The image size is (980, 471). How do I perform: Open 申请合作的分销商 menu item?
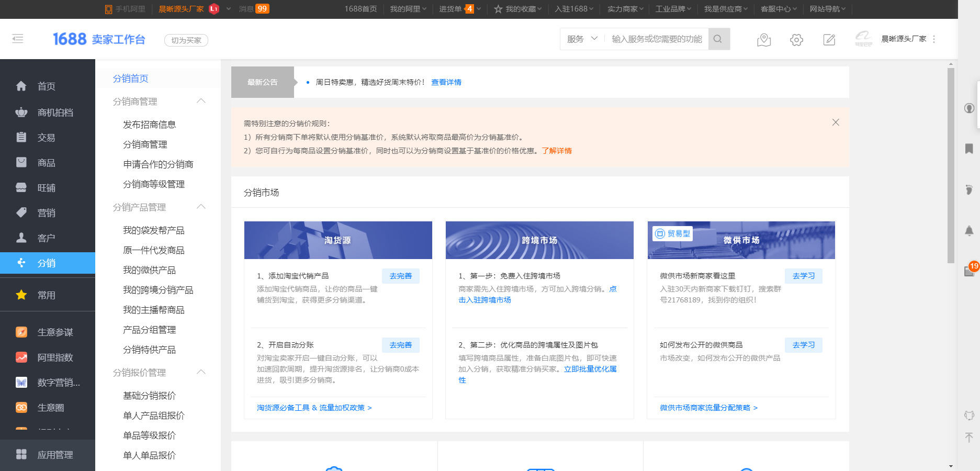click(x=158, y=164)
